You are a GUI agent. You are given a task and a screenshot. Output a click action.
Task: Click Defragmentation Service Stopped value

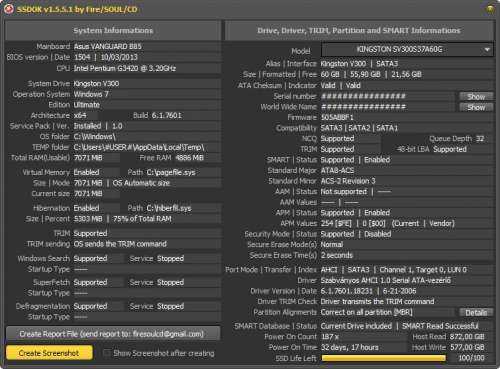[x=170, y=306]
